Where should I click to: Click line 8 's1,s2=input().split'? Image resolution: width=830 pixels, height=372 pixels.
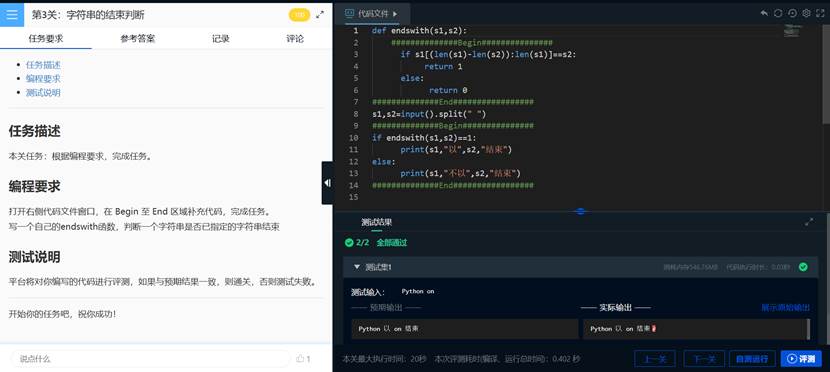point(429,114)
